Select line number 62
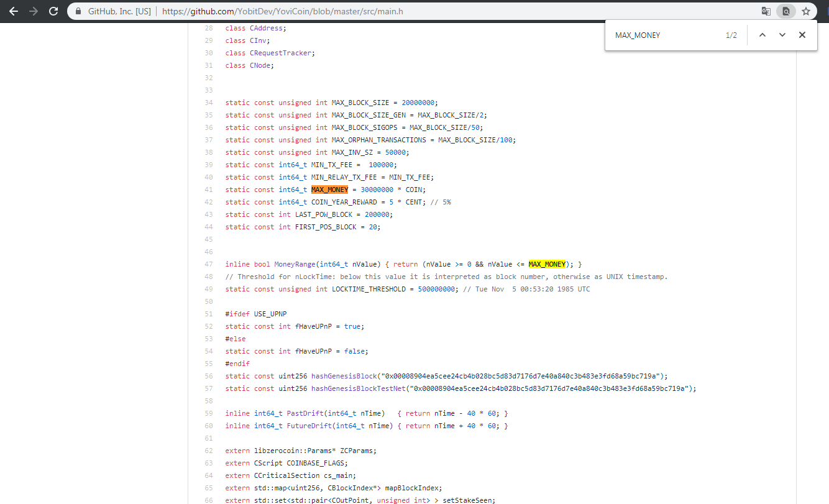The width and height of the screenshot is (829, 504). [x=209, y=451]
